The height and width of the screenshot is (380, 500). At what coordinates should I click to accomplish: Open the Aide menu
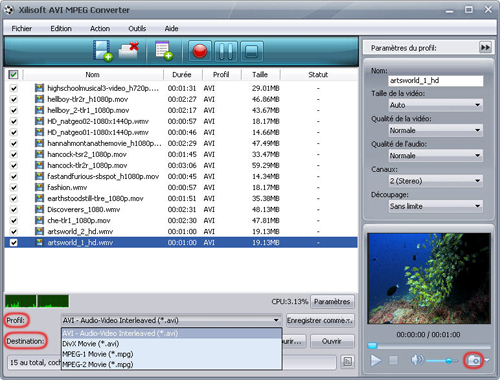coord(171,29)
